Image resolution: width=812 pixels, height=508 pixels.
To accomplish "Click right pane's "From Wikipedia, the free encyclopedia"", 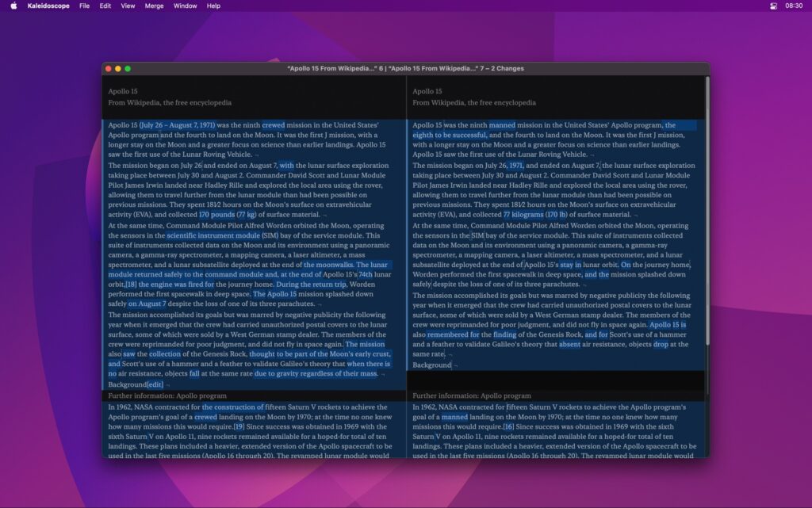I will pos(474,102).
